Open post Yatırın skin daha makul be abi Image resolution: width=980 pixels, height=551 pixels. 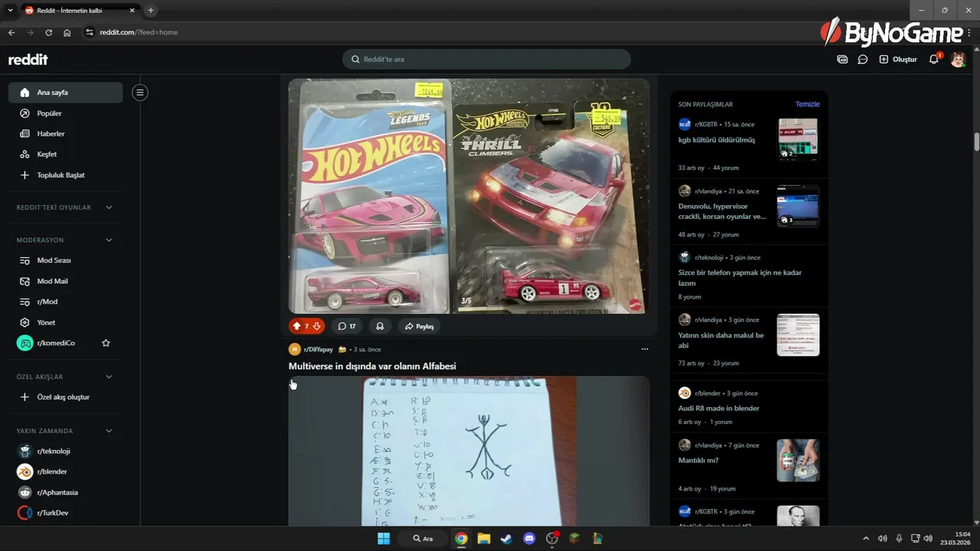coord(720,341)
